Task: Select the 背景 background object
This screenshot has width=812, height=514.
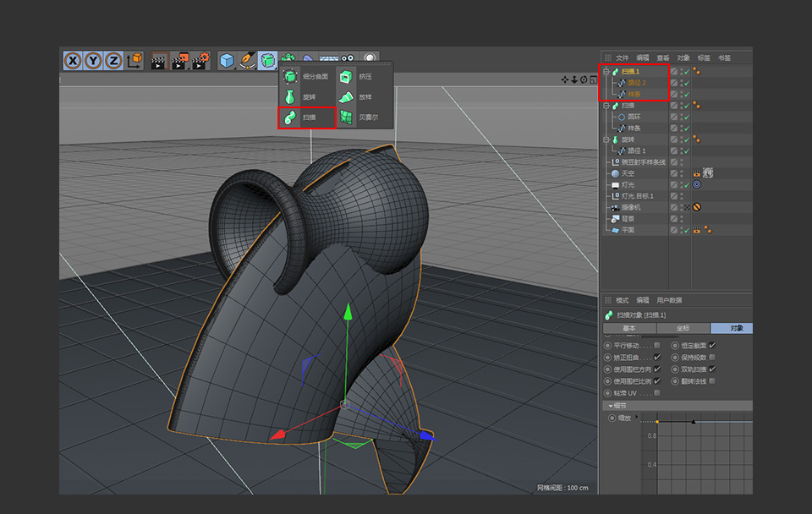Action: click(x=627, y=219)
